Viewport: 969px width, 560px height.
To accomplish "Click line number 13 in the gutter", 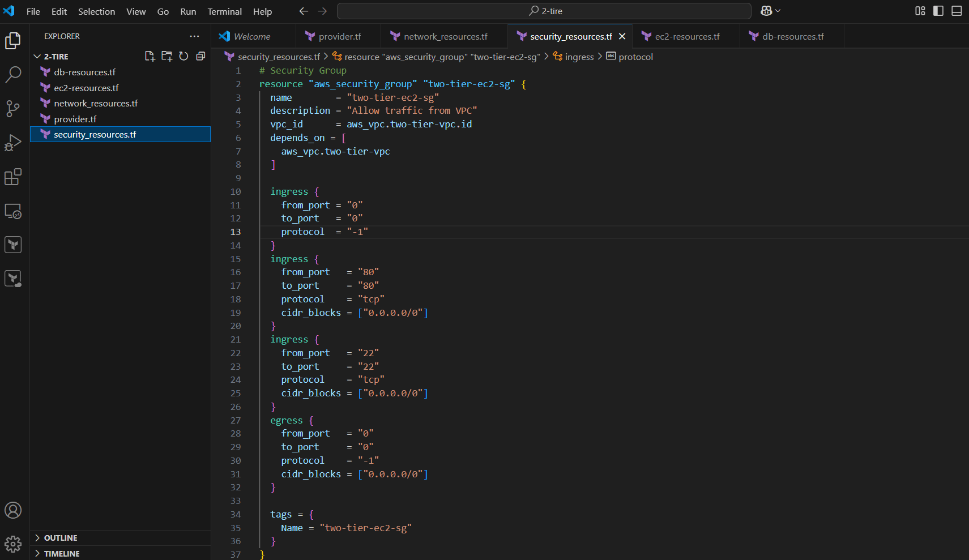I will (x=236, y=232).
